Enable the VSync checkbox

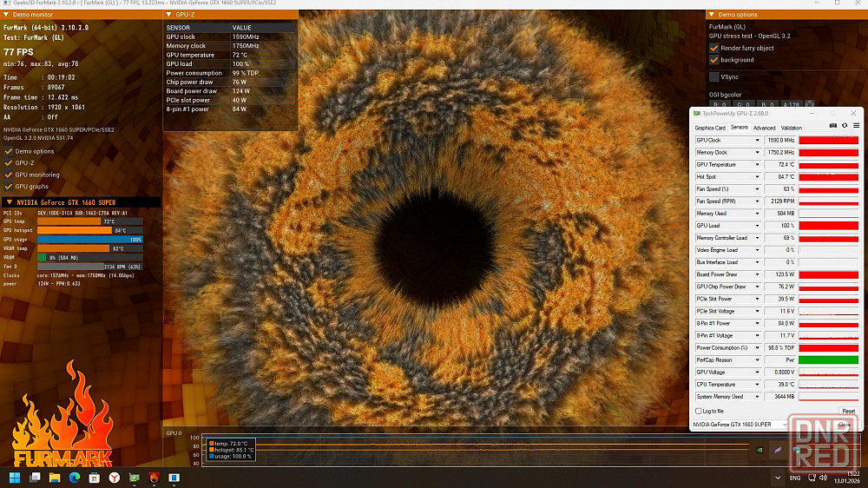[x=714, y=77]
